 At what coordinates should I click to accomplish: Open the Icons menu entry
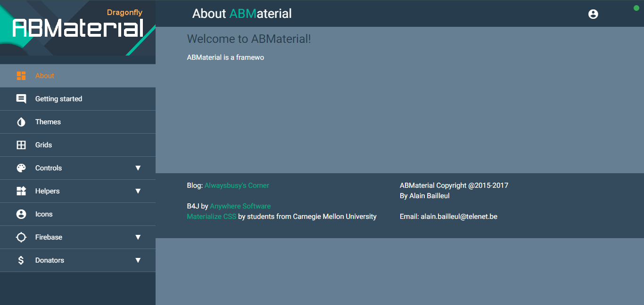[x=78, y=214]
